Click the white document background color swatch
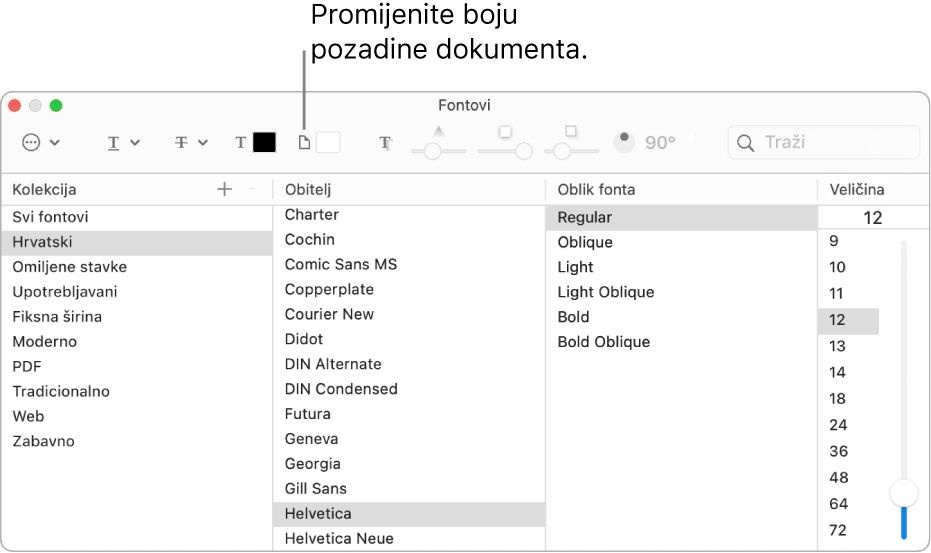The width and height of the screenshot is (931, 553). (328, 143)
